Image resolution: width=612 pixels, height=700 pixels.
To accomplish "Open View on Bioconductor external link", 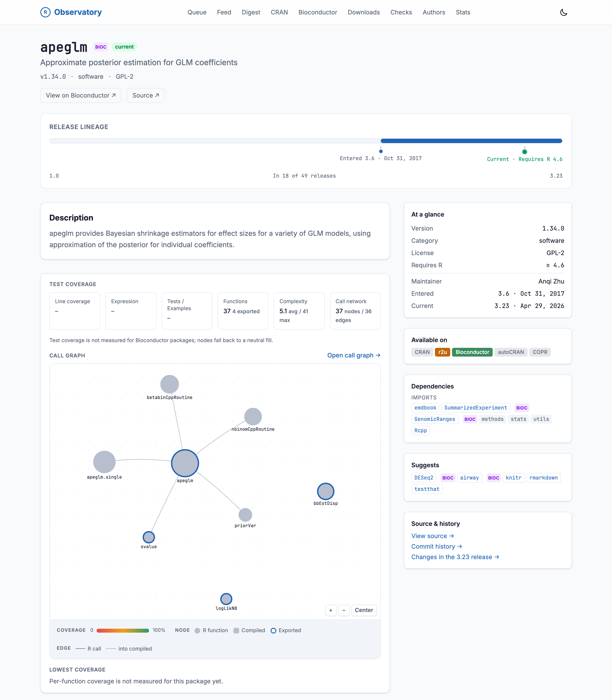I will click(81, 95).
